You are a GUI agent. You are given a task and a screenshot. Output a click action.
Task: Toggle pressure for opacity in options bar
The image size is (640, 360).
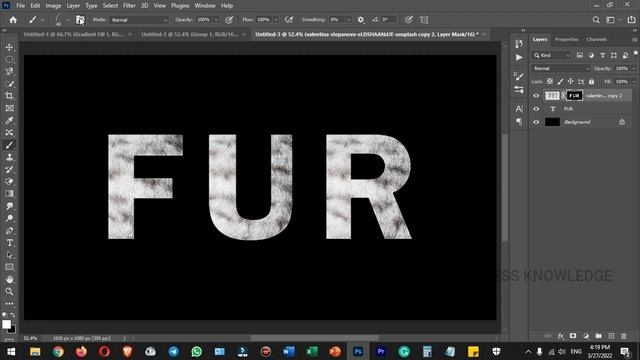(229, 20)
